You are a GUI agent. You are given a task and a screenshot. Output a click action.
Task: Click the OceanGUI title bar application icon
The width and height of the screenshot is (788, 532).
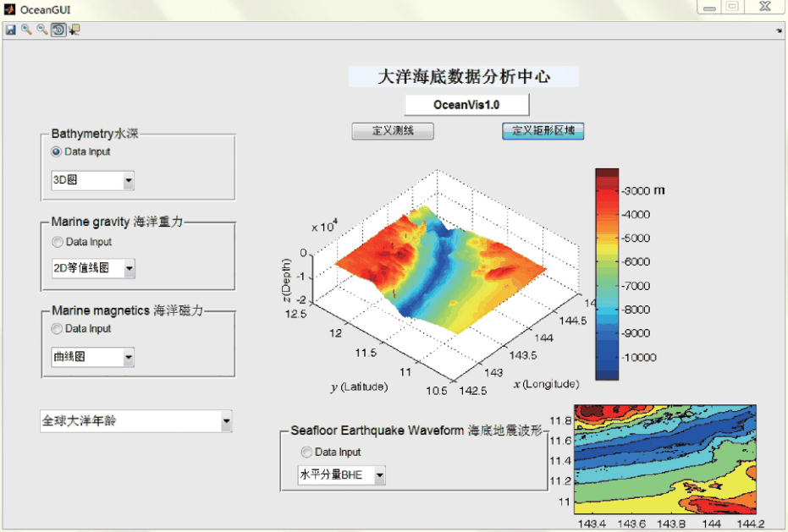point(8,9)
